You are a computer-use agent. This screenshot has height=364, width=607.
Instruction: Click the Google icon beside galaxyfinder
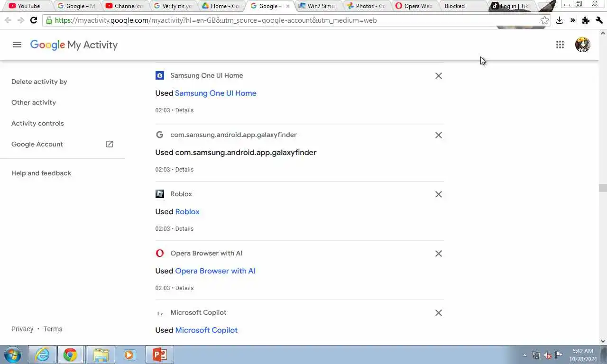click(160, 135)
